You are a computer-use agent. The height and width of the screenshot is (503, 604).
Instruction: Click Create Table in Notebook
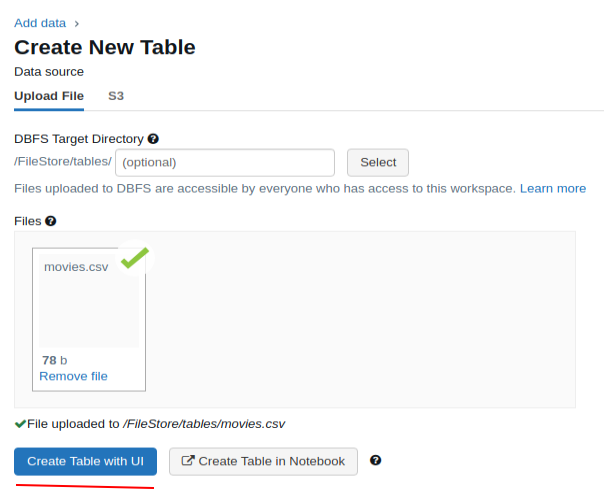pos(263,461)
